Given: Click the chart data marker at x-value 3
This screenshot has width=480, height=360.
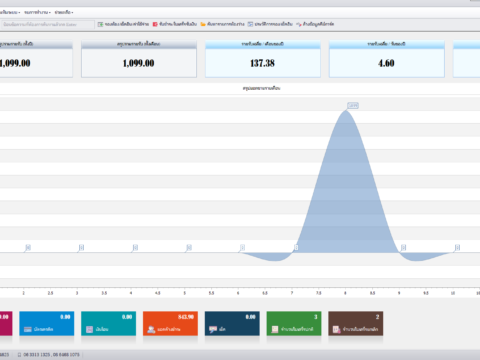Looking at the screenshot, I should (x=82, y=247).
